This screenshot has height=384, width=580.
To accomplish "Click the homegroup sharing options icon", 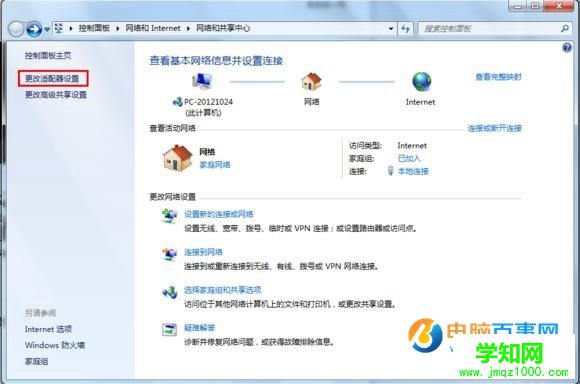I will 169,292.
